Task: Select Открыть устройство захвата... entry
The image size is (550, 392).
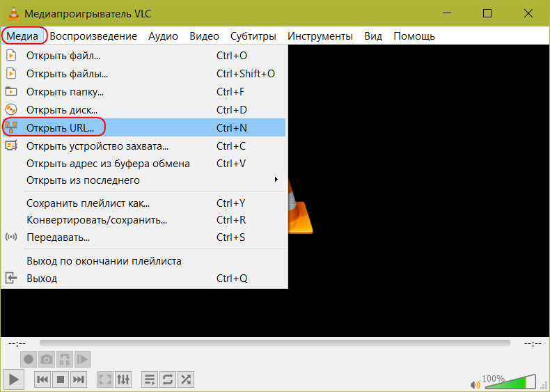Action: pyautogui.click(x=144, y=146)
